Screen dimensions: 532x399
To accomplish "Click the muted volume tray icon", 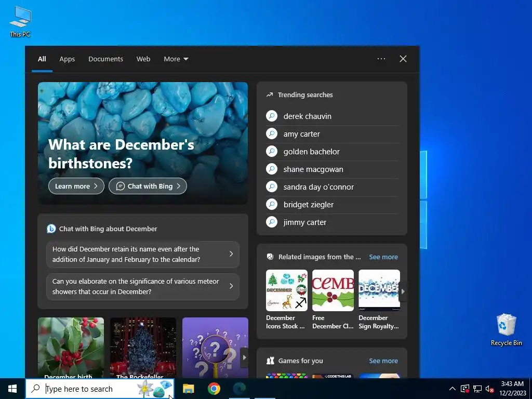I will [x=489, y=389].
